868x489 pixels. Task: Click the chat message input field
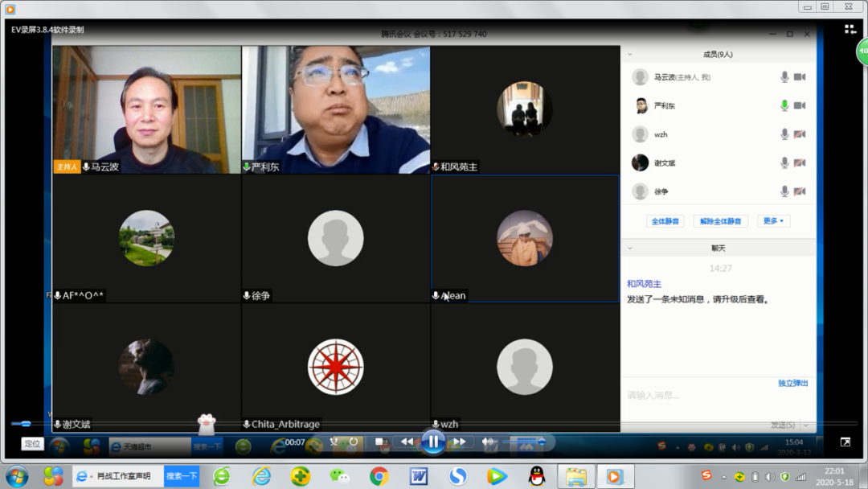tap(707, 396)
